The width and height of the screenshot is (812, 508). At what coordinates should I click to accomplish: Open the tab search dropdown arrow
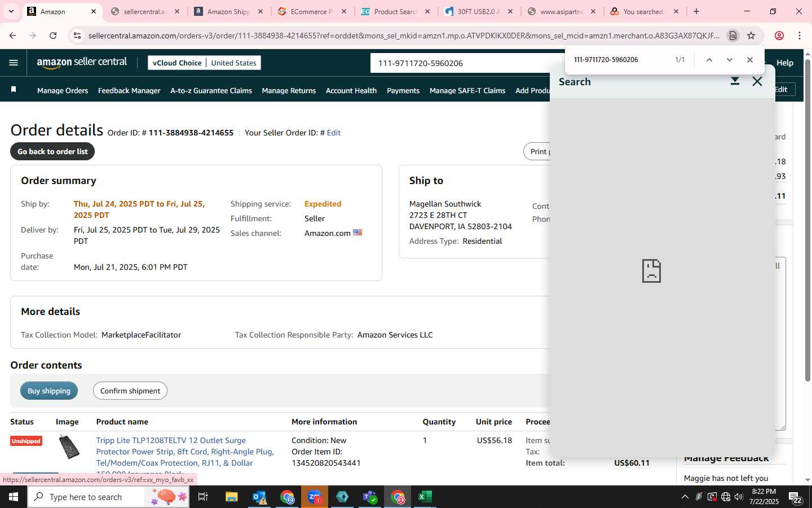pos(11,11)
